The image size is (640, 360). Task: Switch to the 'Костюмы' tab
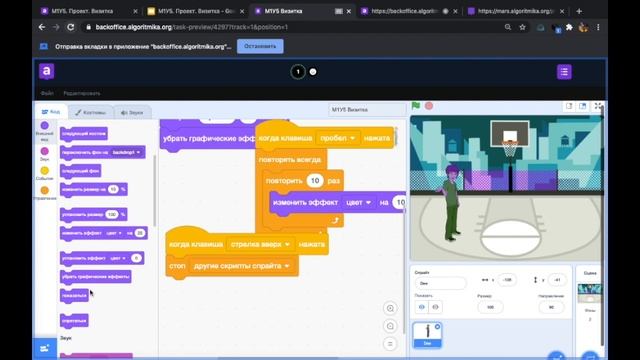[91, 112]
